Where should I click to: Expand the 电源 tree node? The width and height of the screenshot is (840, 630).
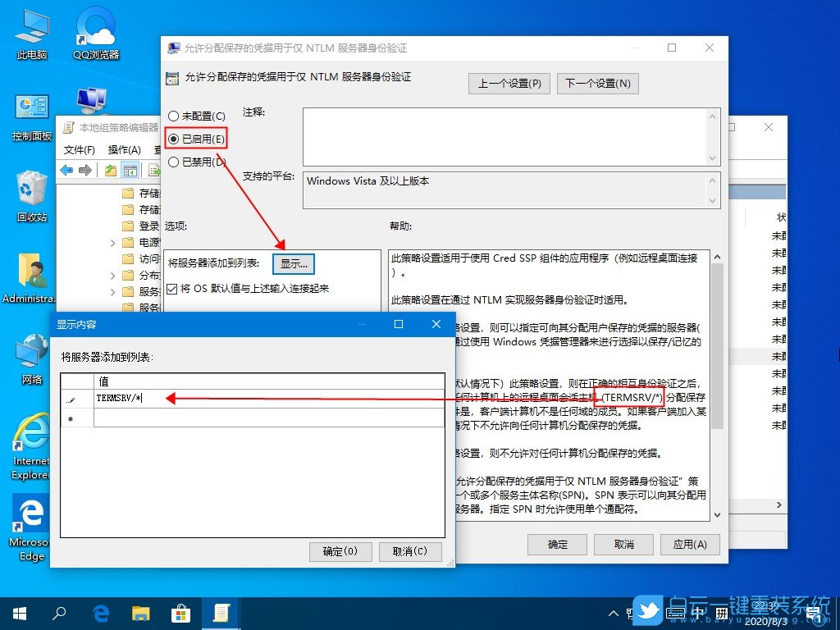(x=112, y=242)
